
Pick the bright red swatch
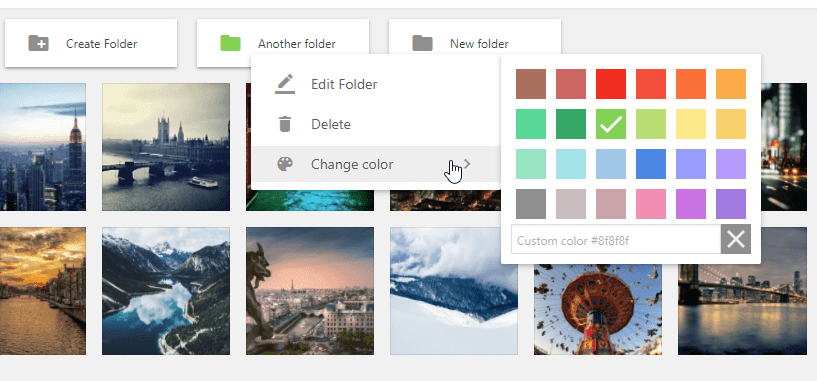click(x=611, y=84)
